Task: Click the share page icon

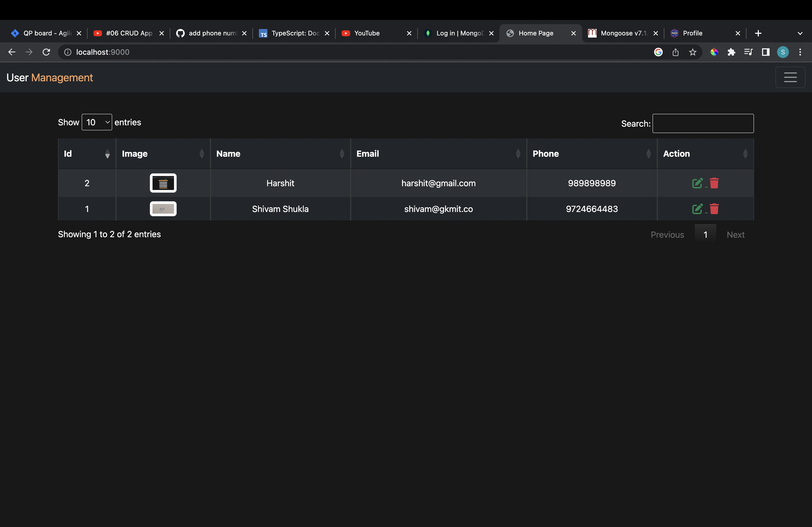Action: pos(675,52)
